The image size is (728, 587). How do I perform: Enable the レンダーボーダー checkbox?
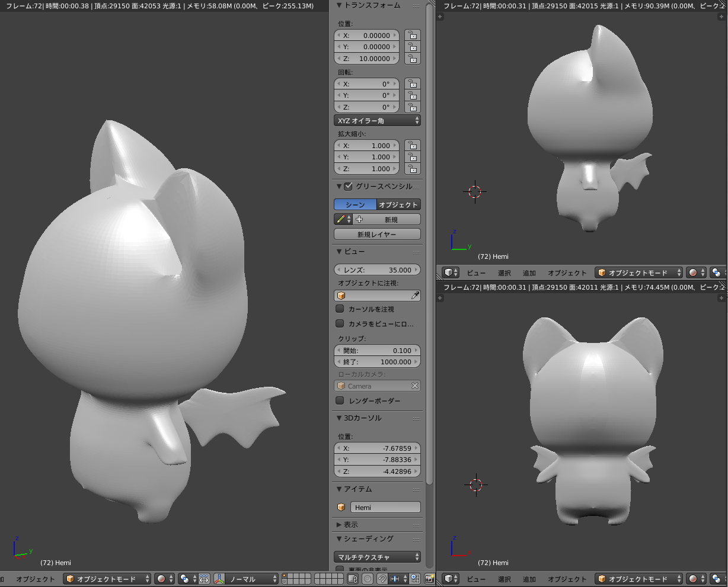(x=340, y=400)
